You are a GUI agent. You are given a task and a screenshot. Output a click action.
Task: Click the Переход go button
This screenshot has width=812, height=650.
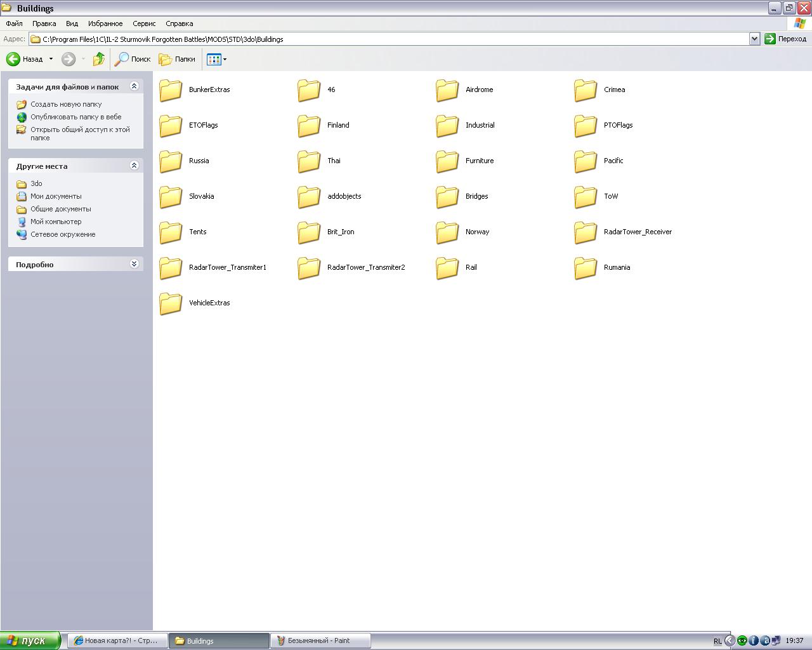[785, 39]
